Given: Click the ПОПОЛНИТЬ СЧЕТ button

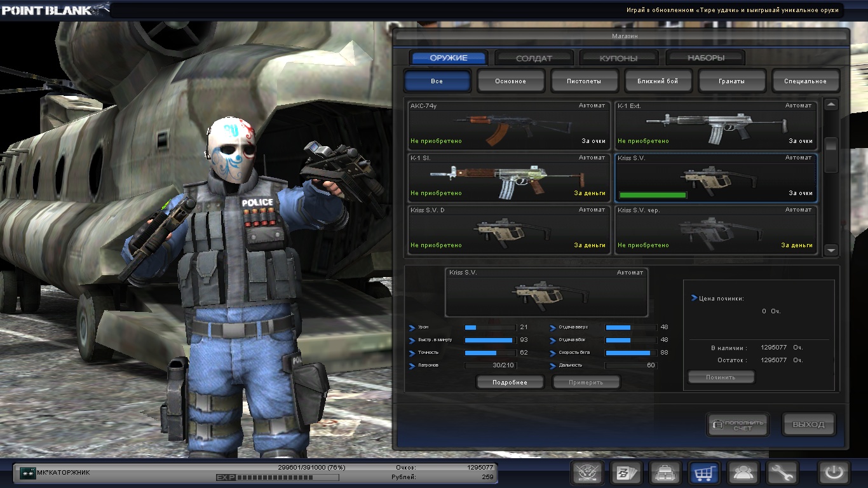Looking at the screenshot, I should coord(738,425).
